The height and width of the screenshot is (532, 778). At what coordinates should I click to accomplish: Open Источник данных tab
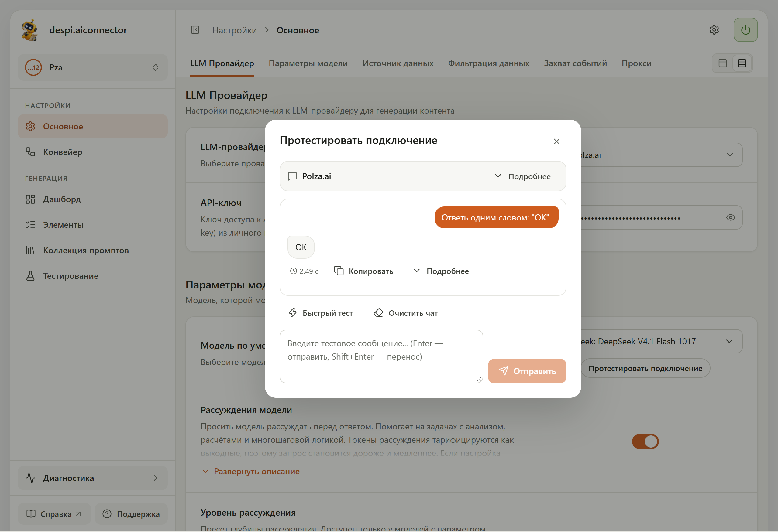pyautogui.click(x=398, y=63)
